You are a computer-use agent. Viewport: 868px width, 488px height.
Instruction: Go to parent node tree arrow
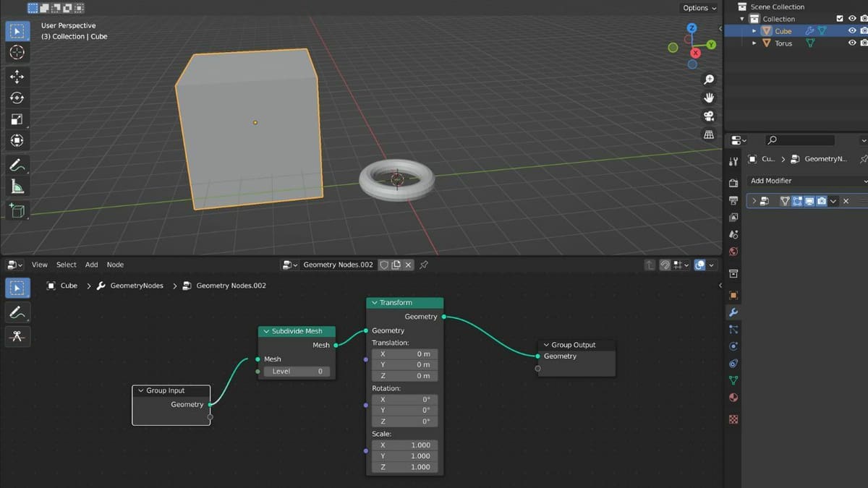tap(650, 265)
